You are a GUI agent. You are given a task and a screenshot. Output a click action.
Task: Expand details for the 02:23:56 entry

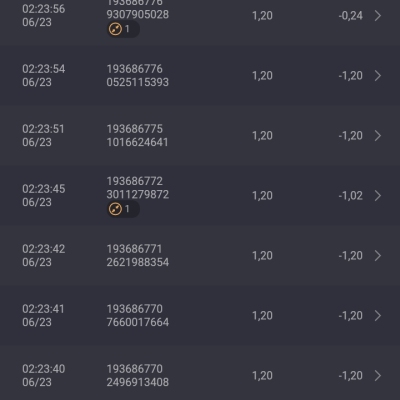(378, 16)
